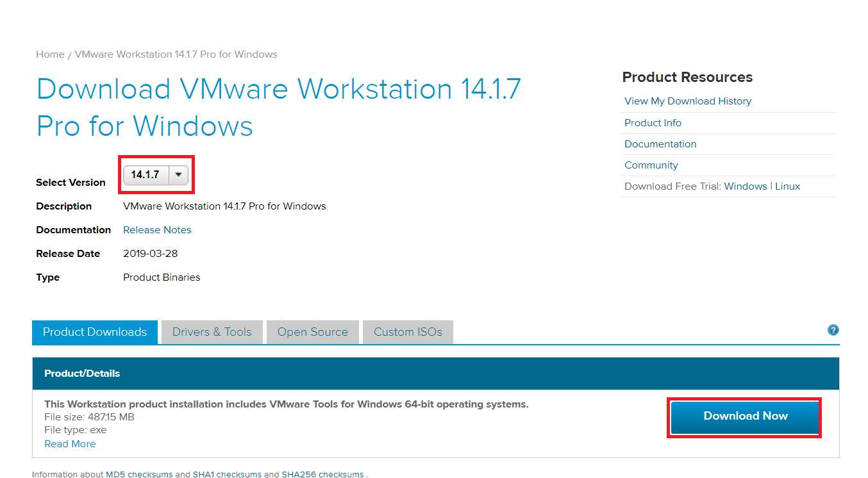
Task: Open the Product Info link
Action: [653, 123]
